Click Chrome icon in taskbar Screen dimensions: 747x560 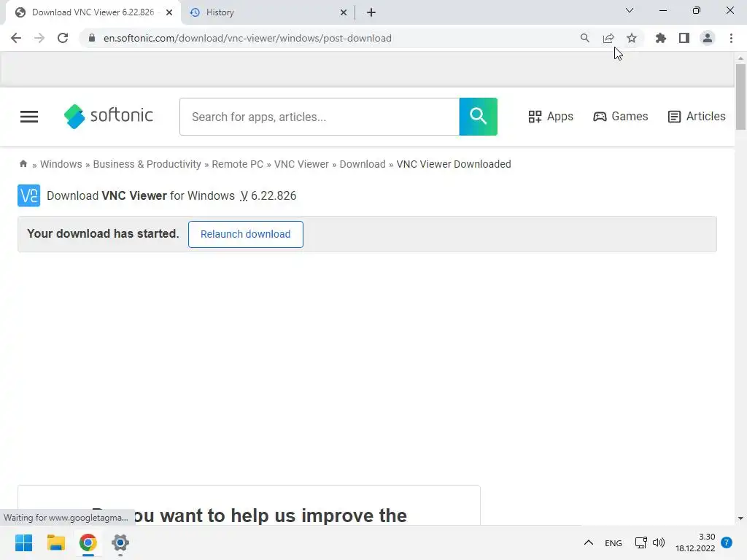point(88,542)
